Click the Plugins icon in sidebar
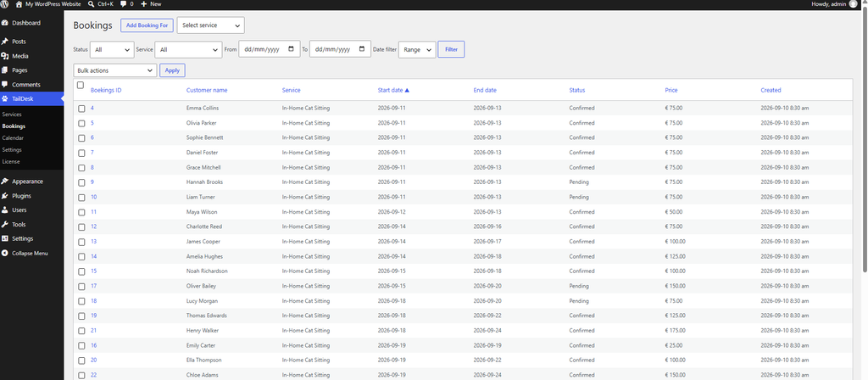This screenshot has width=868, height=380. [5, 196]
